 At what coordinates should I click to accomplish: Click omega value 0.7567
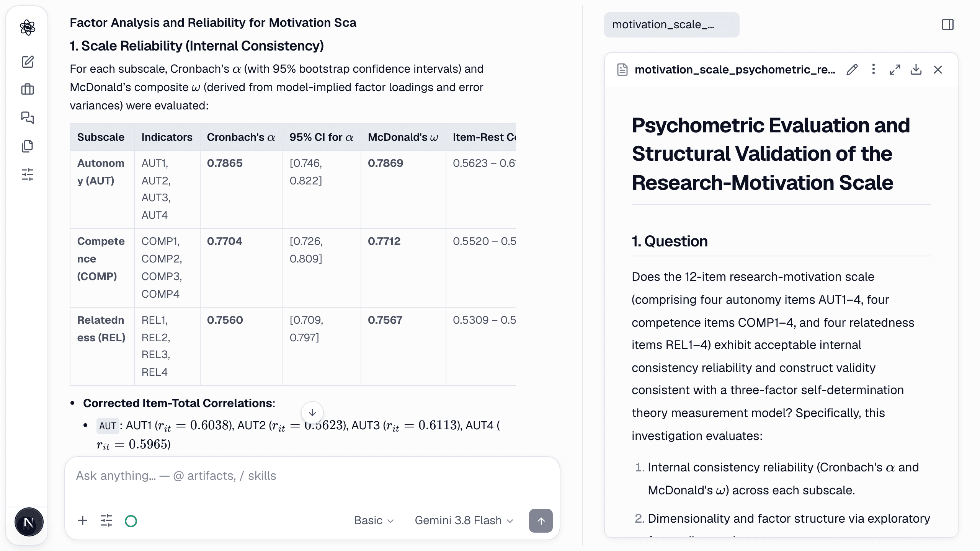click(385, 320)
